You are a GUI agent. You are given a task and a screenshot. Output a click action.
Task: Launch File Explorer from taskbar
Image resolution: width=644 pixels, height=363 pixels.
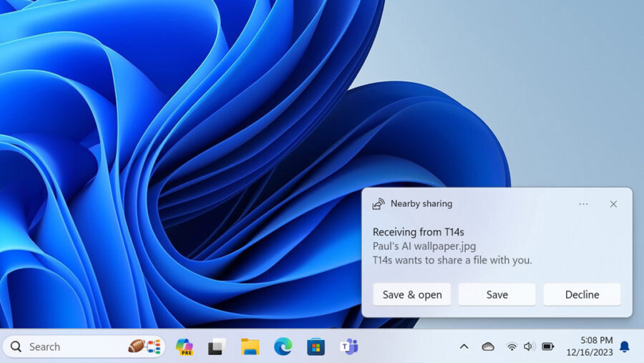(x=250, y=347)
